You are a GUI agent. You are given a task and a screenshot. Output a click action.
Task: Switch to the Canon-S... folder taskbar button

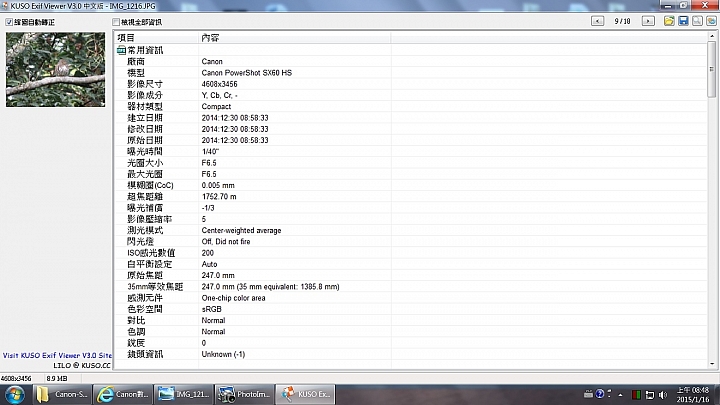pos(62,394)
